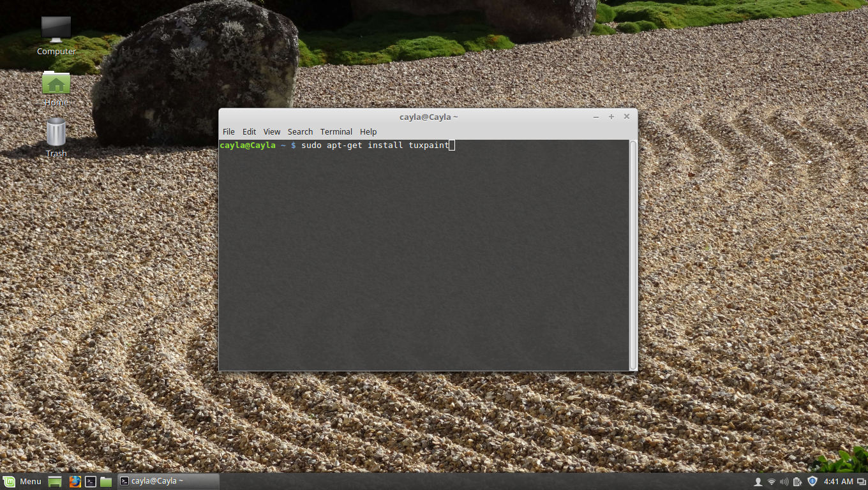868x490 pixels.
Task: Click the volume speaker tray icon
Action: [784, 482]
